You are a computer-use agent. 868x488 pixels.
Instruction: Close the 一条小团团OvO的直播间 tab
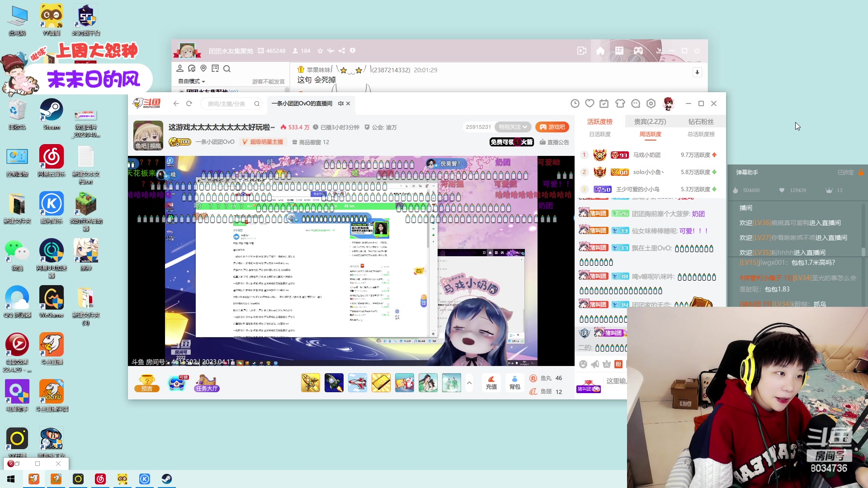pos(348,103)
